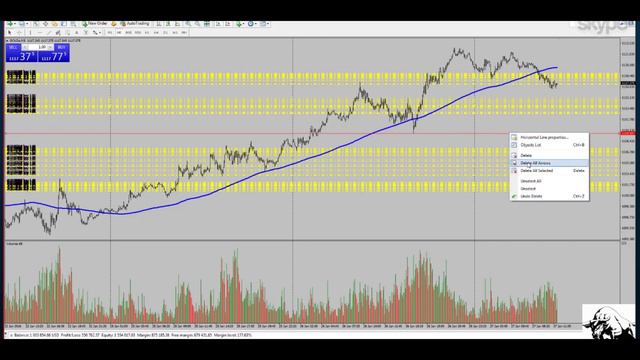640x360 pixels.
Task: Click the Zoom Out magnifier icon
Action: pos(197,24)
